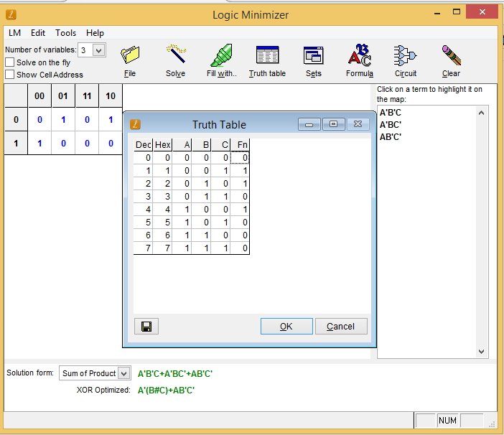Open the LM menu
This screenshot has width=504, height=435.
(15, 33)
